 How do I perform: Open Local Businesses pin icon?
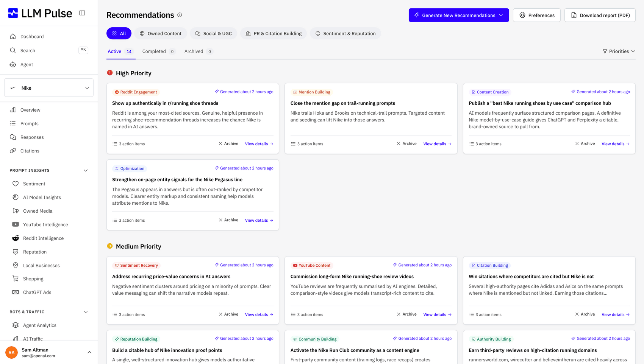(x=16, y=265)
